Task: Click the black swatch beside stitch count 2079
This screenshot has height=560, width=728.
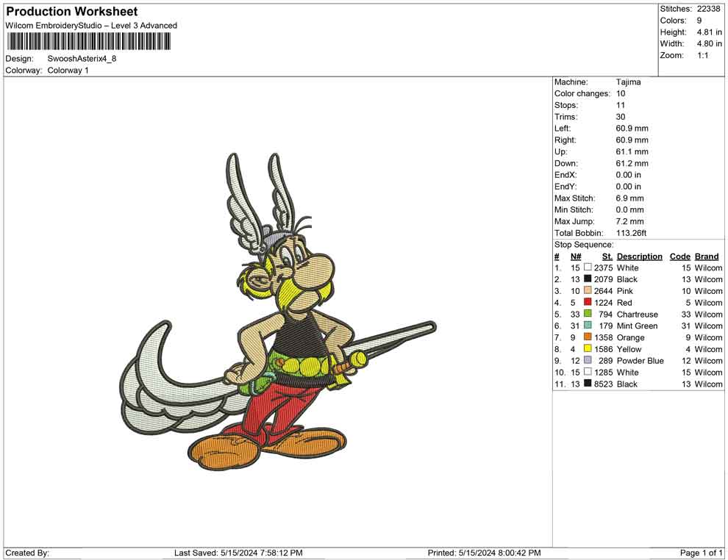Action: [588, 279]
